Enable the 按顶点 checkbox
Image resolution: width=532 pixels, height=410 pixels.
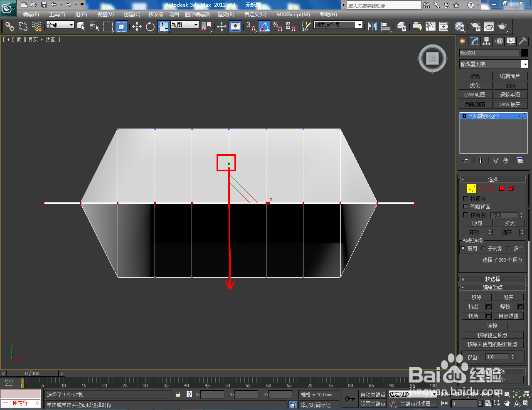pyautogui.click(x=465, y=199)
